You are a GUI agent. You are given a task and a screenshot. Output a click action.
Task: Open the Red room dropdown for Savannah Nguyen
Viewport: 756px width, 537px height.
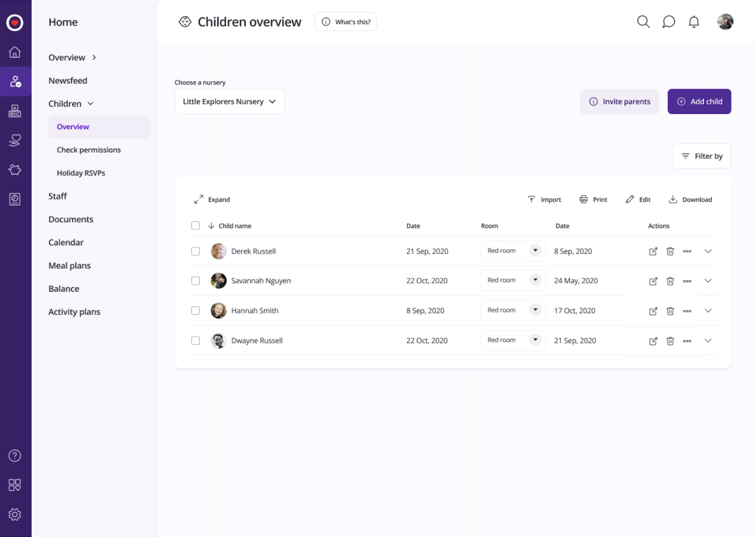pos(535,280)
